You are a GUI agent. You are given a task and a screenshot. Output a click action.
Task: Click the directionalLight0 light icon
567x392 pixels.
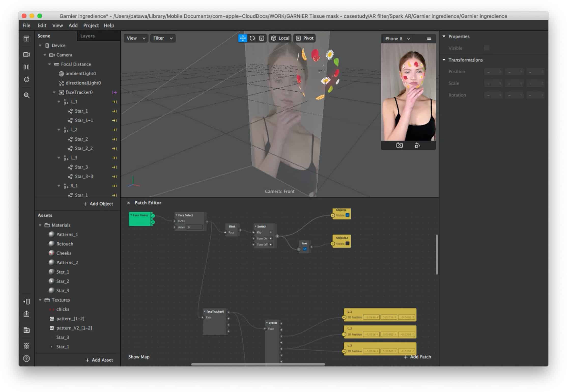[61, 83]
